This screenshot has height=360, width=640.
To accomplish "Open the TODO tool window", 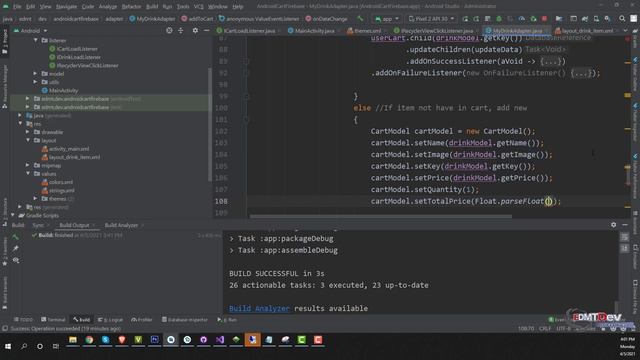I will pos(23,320).
